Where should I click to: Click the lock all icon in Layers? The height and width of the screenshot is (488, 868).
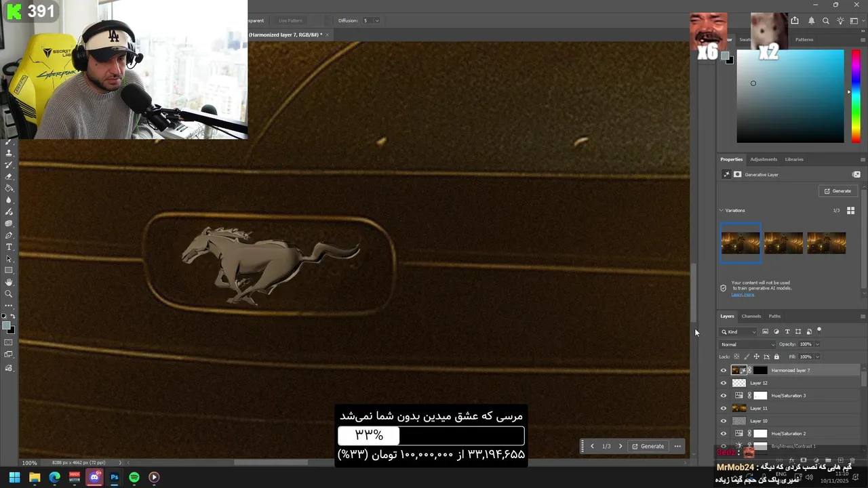coord(776,357)
